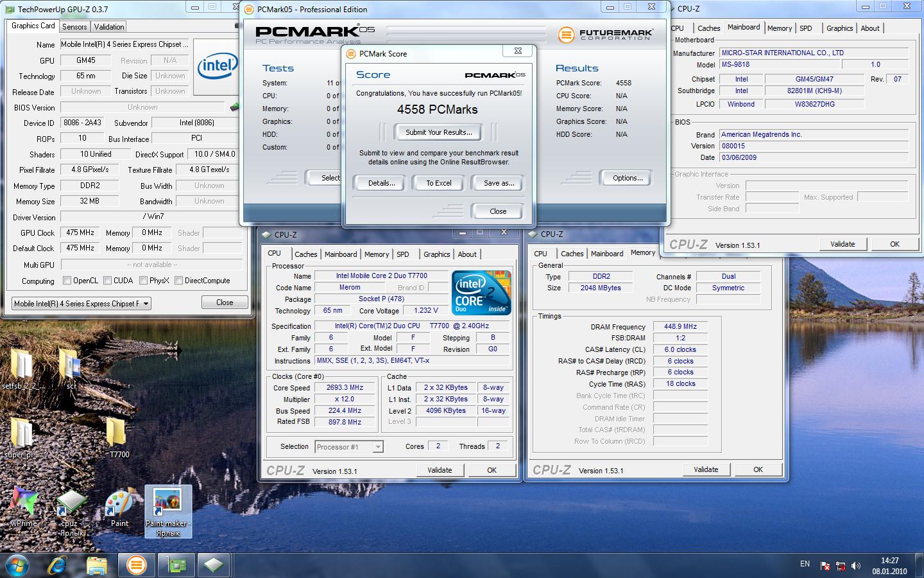Click the Level 2 cache 4096 KBytes

445,410
